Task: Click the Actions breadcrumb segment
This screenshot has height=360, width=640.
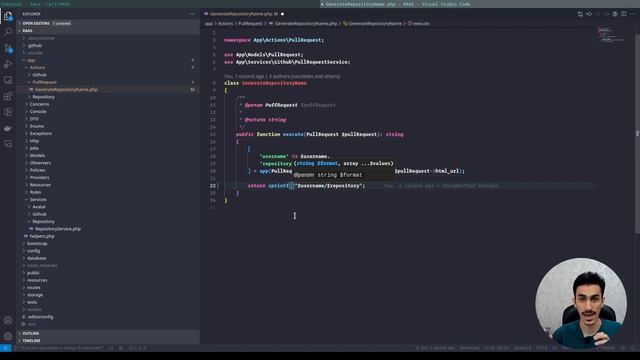Action: [x=225, y=24]
